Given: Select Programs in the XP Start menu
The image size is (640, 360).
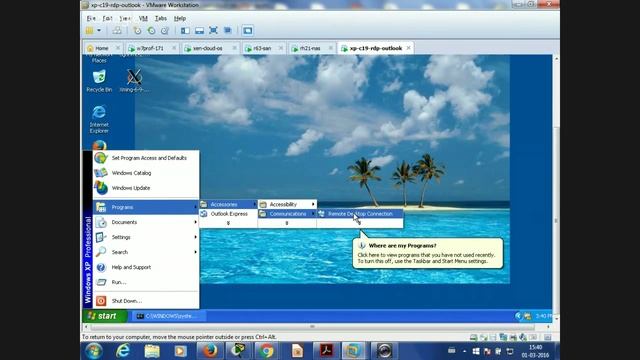Looking at the screenshot, I should 146,207.
